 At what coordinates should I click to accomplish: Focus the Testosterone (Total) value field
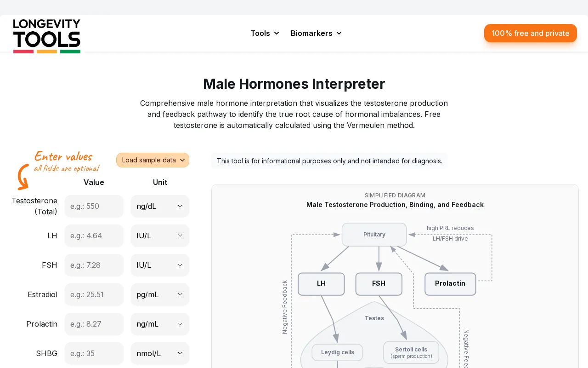(94, 206)
